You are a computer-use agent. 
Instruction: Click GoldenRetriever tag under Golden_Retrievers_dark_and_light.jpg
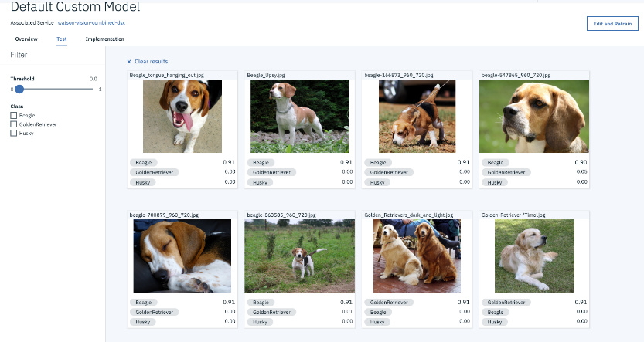(x=389, y=302)
